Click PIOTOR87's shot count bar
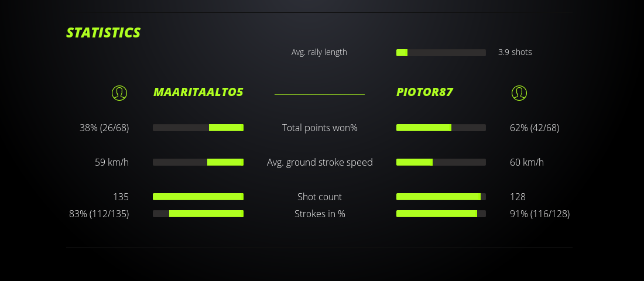 pos(441,197)
